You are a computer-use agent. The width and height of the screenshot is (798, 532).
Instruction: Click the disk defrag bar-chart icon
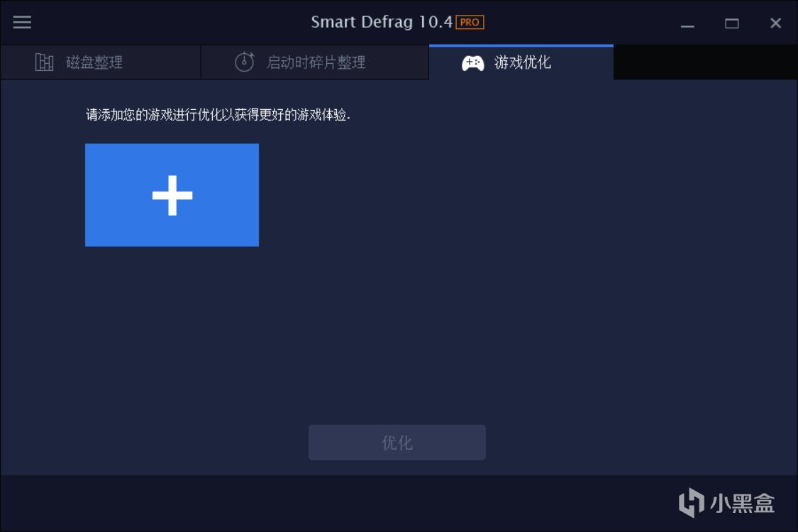pos(44,62)
